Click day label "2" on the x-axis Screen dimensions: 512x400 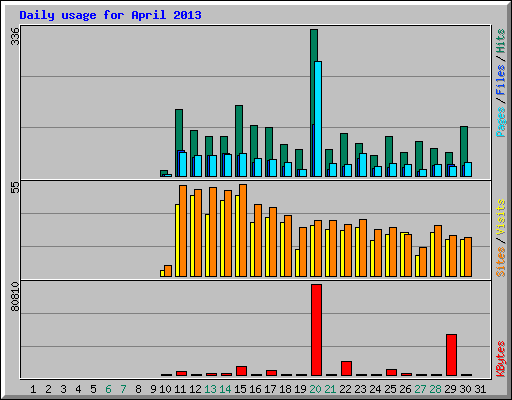click(x=48, y=389)
